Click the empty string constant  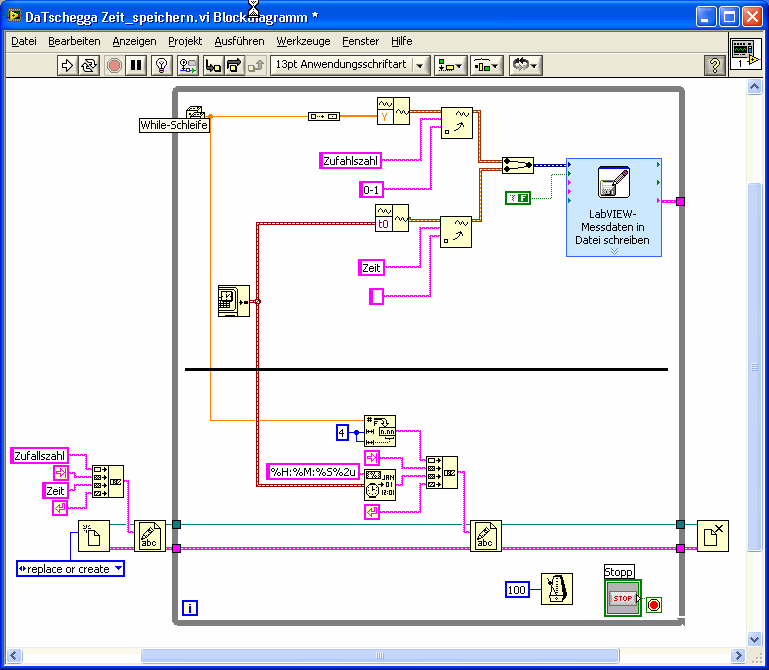click(376, 296)
